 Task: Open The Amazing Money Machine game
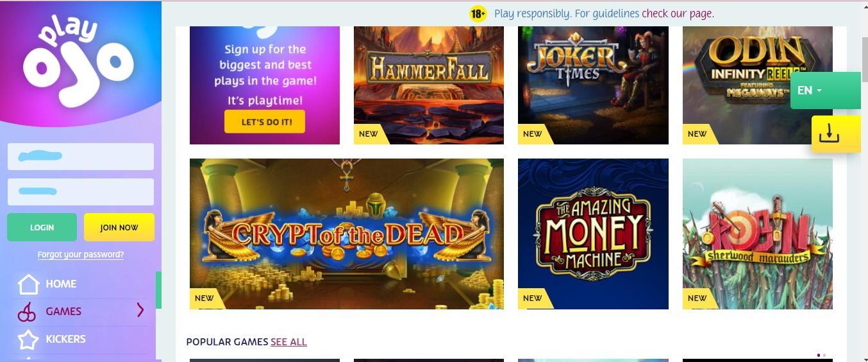593,234
